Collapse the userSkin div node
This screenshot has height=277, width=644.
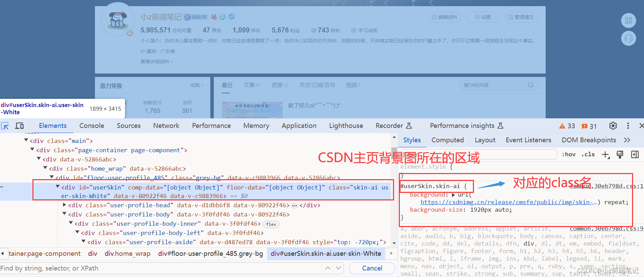pyautogui.click(x=58, y=187)
